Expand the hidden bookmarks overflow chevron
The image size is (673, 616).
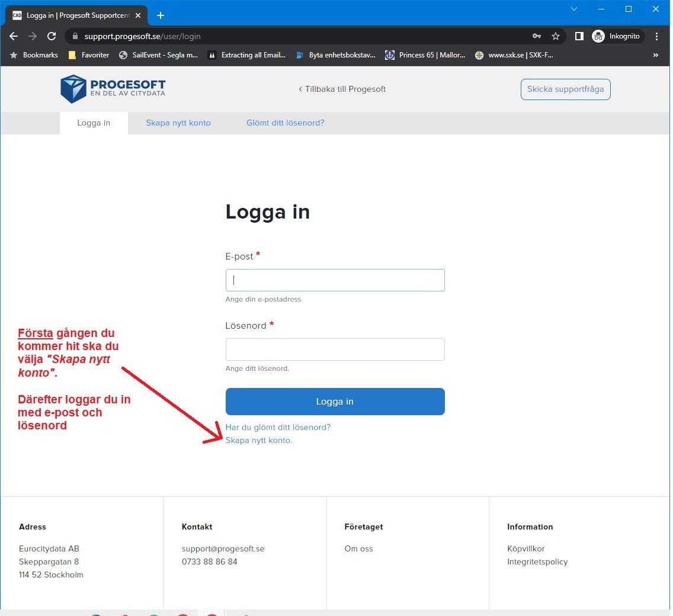pos(655,55)
